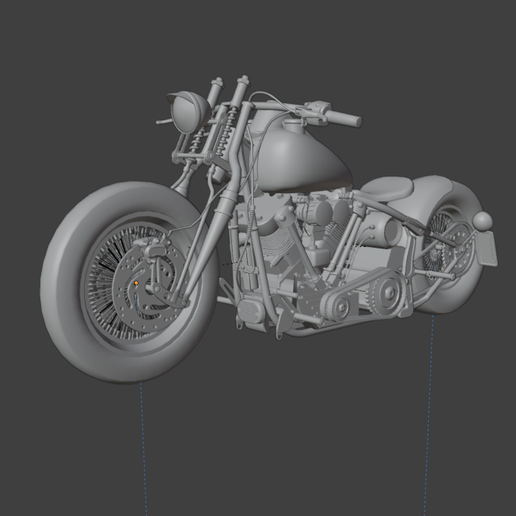Select the motorcycle headlight mesh
The height and width of the screenshot is (516, 516).
click(x=187, y=112)
